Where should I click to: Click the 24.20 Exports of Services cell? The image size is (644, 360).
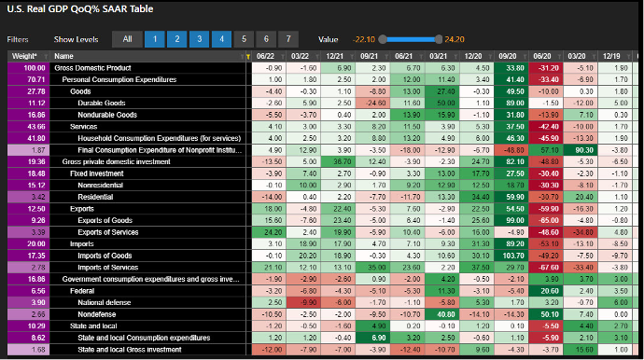click(x=269, y=232)
